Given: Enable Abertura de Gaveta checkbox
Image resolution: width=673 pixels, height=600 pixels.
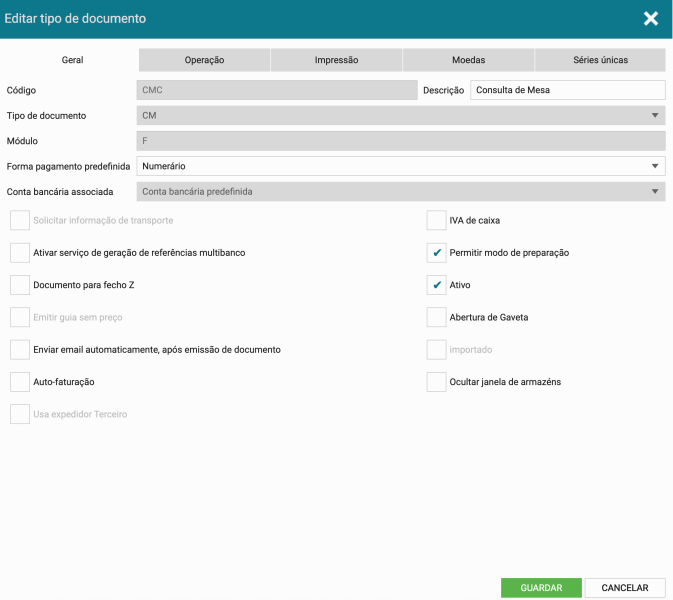Looking at the screenshot, I should coord(436,317).
